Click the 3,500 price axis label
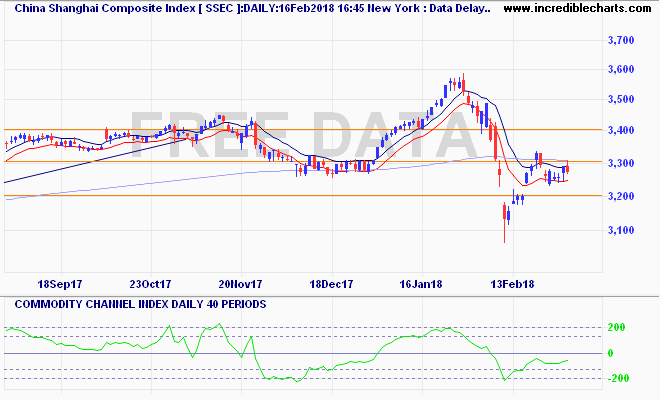Screen dimensions: 660x400 click(621, 100)
